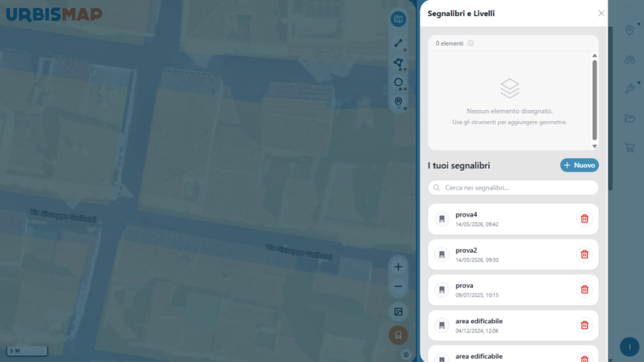
Task: Open the map layers tool icon
Action: click(x=398, y=19)
